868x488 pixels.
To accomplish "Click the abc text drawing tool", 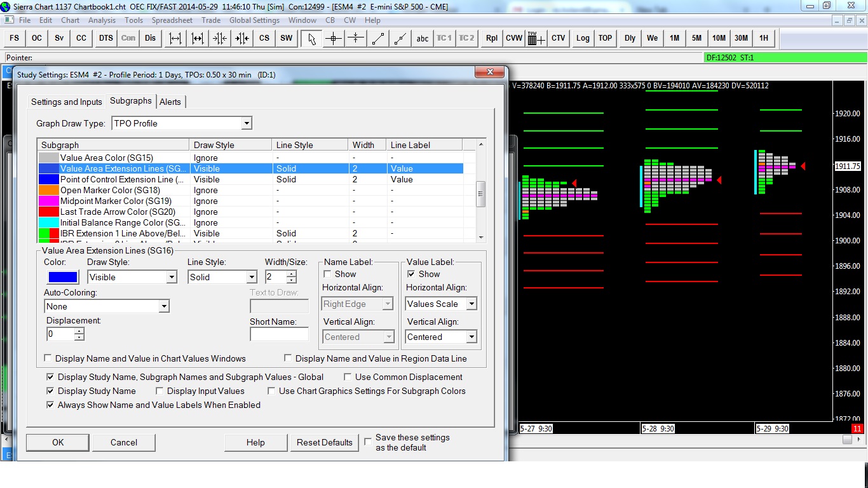I will tap(422, 38).
